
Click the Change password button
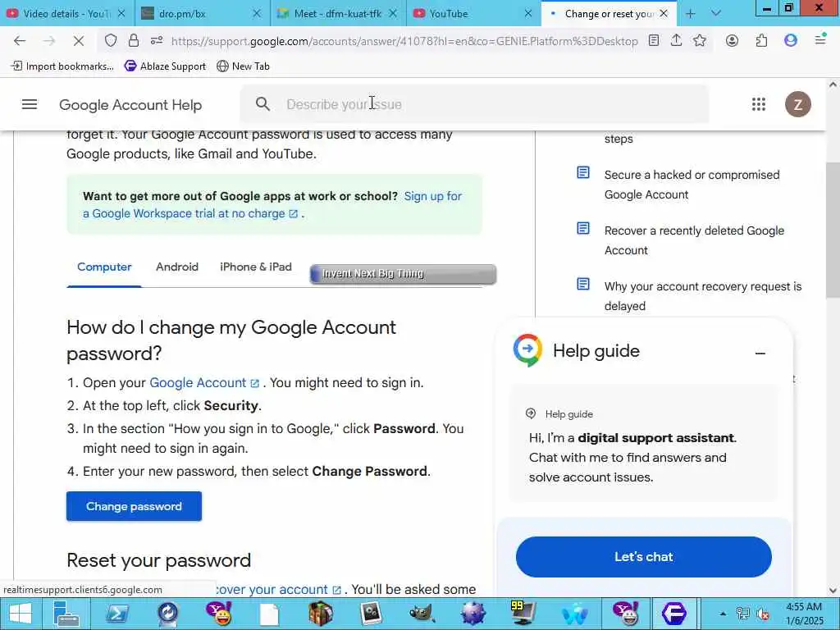(134, 506)
